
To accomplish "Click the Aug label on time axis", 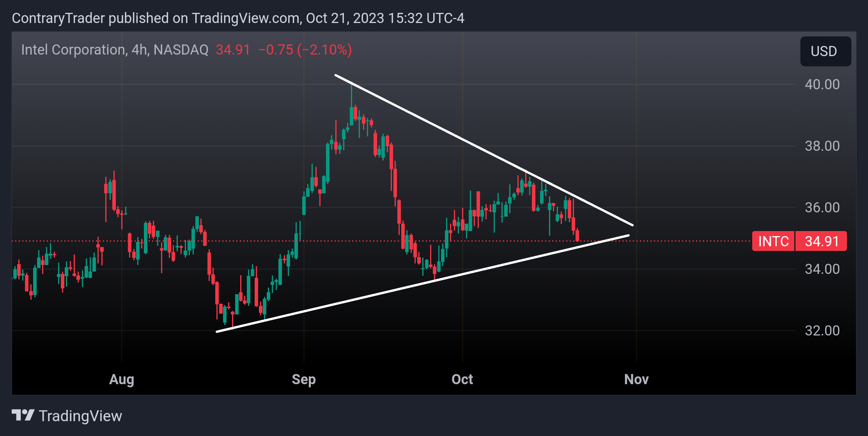I will point(122,380).
